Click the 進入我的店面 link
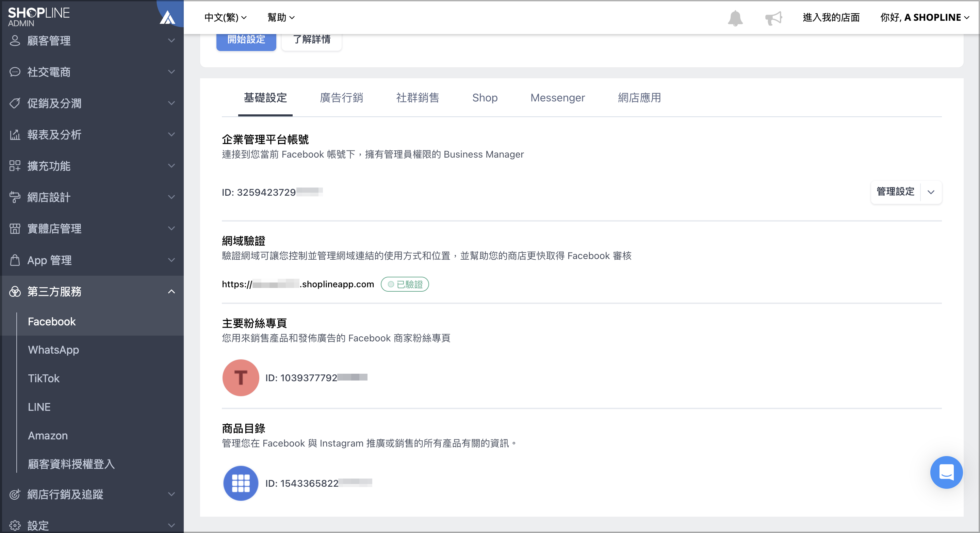This screenshot has height=533, width=980. click(831, 17)
